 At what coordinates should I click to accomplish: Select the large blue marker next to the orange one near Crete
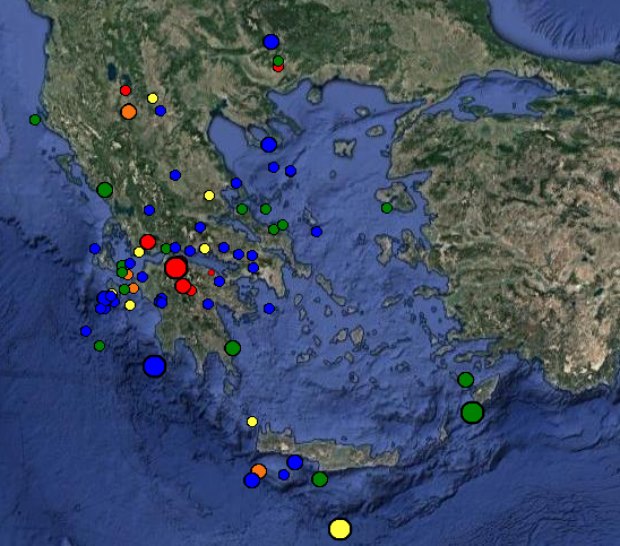click(x=251, y=480)
